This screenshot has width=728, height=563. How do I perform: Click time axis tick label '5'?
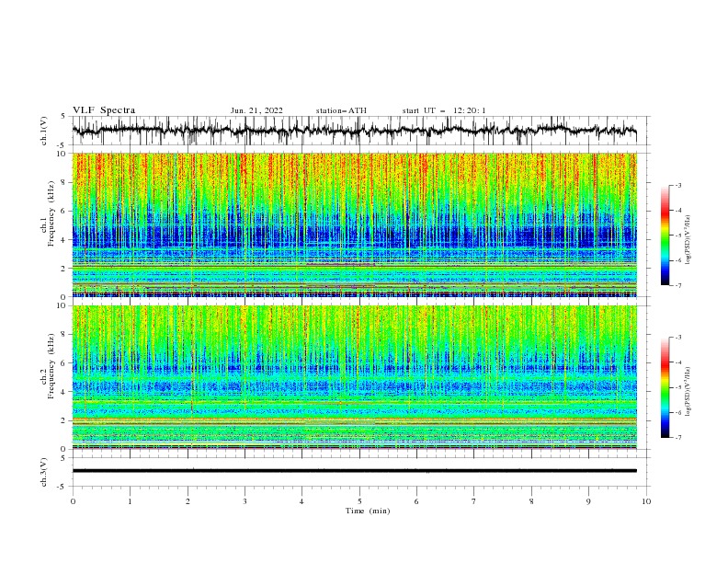point(359,501)
